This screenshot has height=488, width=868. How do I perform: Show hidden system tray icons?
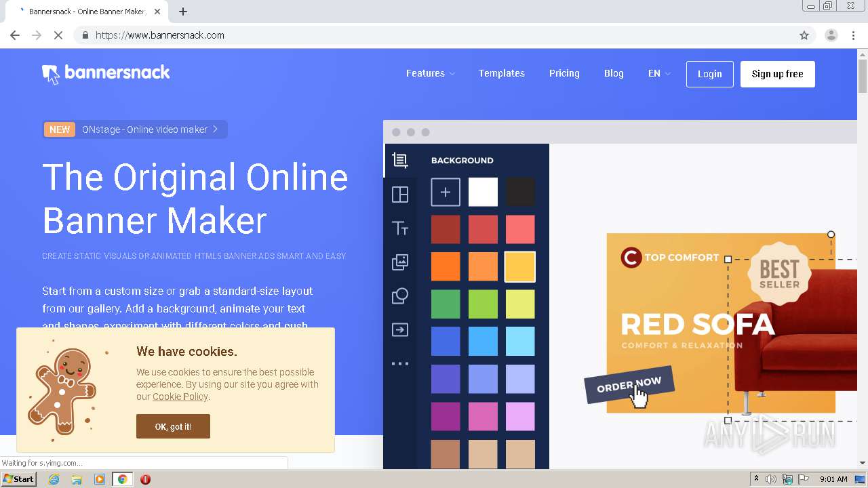tap(756, 479)
